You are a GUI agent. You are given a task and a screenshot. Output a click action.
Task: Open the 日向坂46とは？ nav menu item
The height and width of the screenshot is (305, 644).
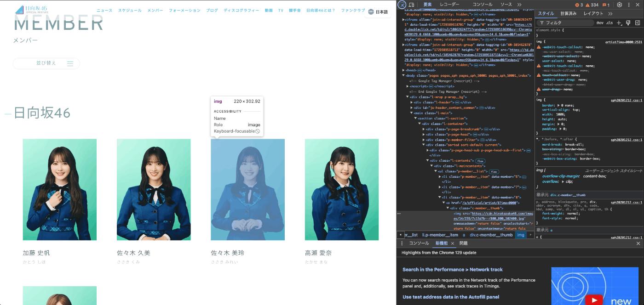[321, 10]
